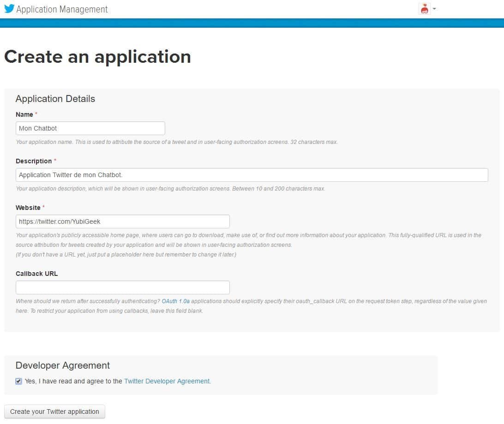Select the Website URL field

coord(122,221)
